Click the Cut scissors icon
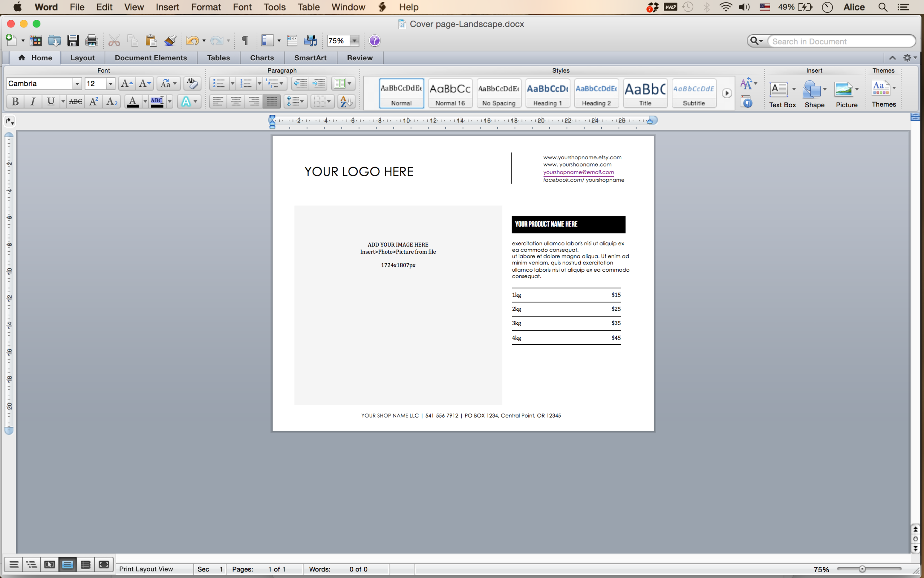Image resolution: width=924 pixels, height=578 pixels. (114, 40)
